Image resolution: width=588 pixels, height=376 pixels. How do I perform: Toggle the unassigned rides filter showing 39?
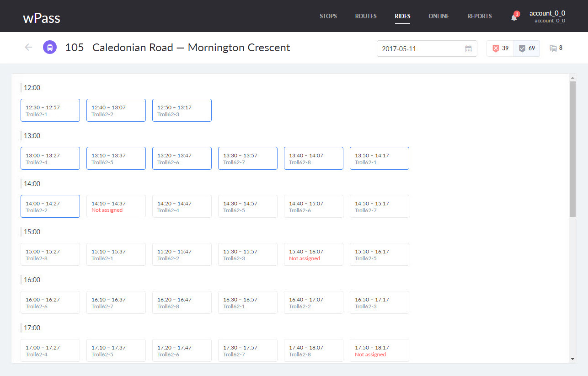pyautogui.click(x=500, y=48)
